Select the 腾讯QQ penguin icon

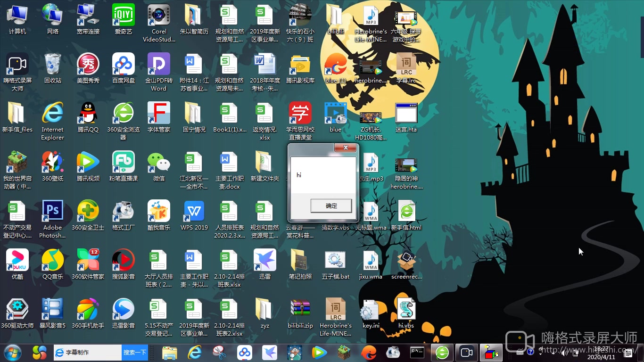pyautogui.click(x=88, y=117)
